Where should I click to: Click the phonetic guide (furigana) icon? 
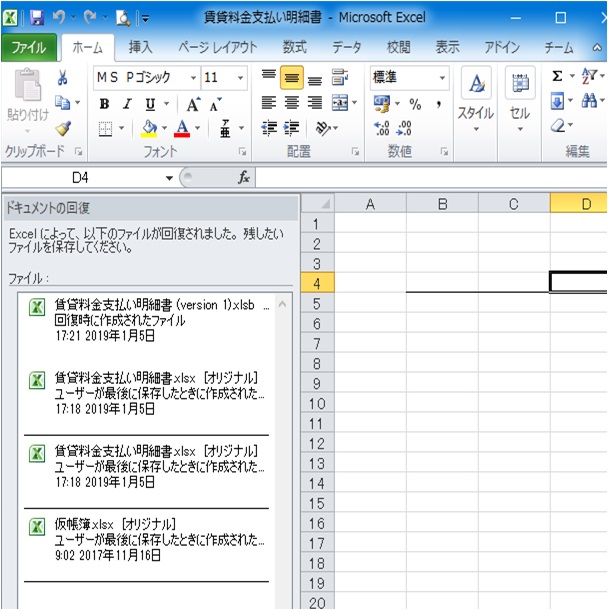point(225,128)
